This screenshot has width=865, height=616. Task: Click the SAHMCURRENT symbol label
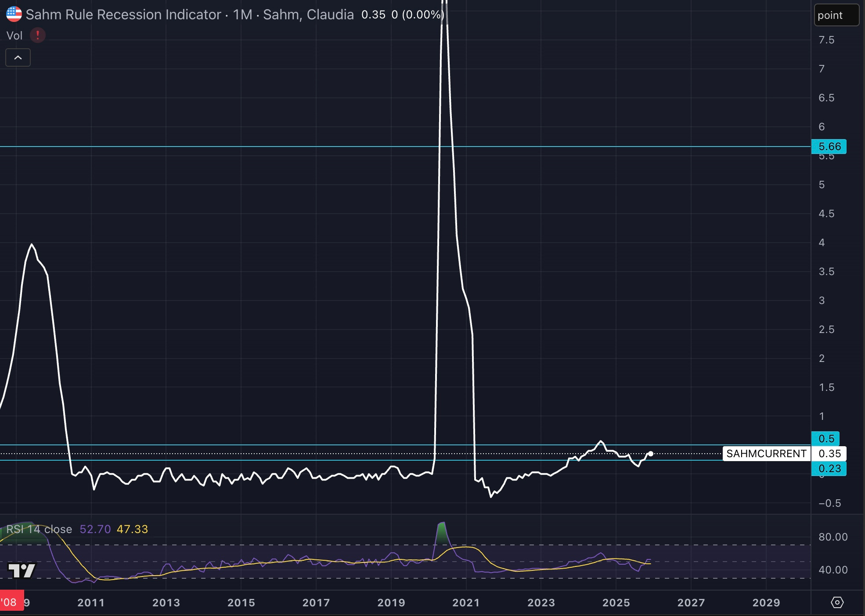pyautogui.click(x=766, y=454)
